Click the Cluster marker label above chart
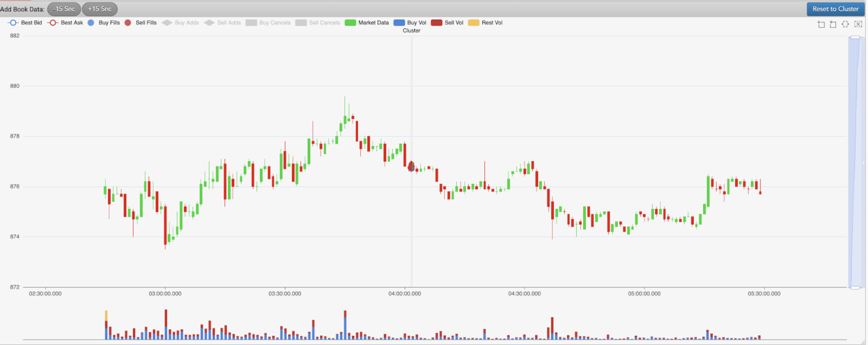The width and height of the screenshot is (868, 345). pos(411,31)
